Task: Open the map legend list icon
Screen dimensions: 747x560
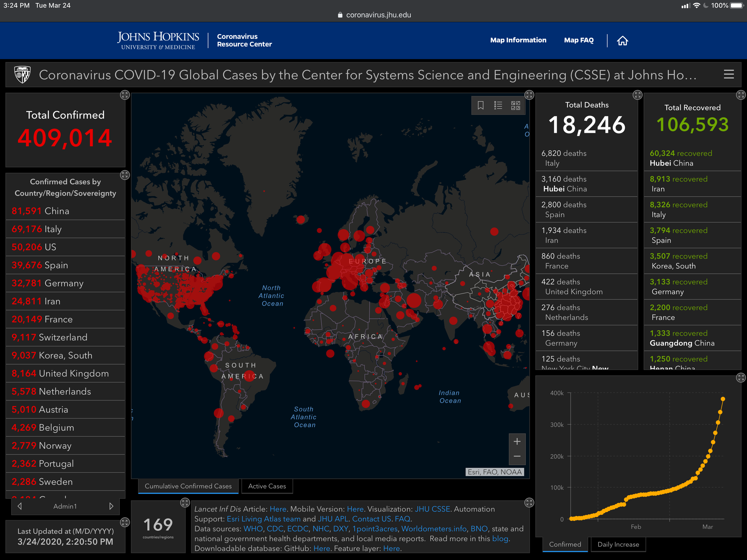Action: (498, 105)
